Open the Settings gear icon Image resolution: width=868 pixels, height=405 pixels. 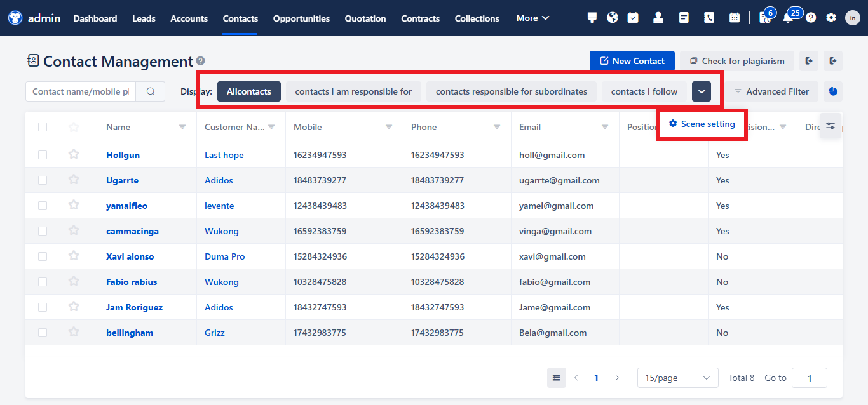[831, 17]
